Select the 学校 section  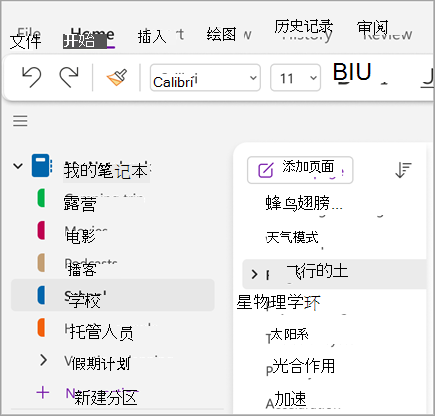tap(113, 295)
